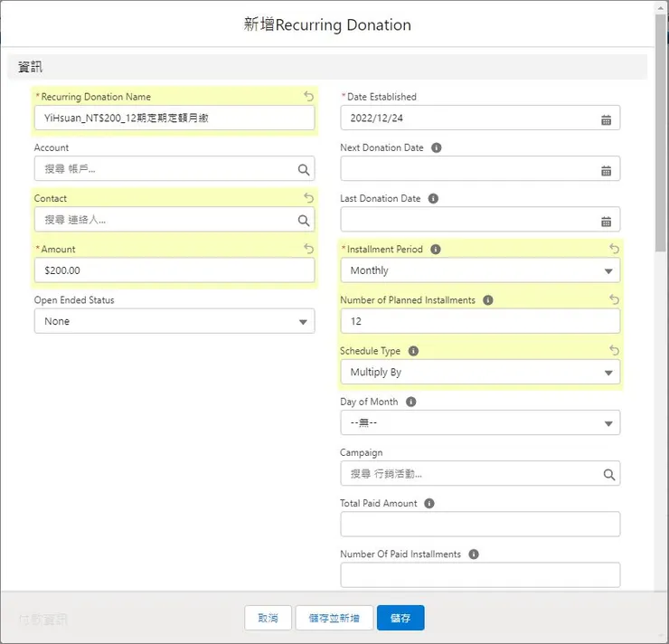669x644 pixels.
Task: Undo changes to Number of Planned Installments
Action: pos(614,299)
